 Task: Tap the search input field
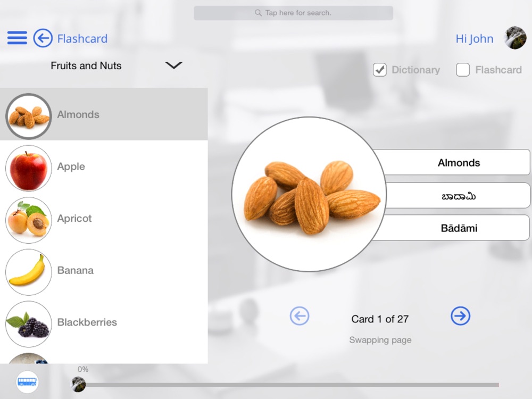click(x=294, y=13)
